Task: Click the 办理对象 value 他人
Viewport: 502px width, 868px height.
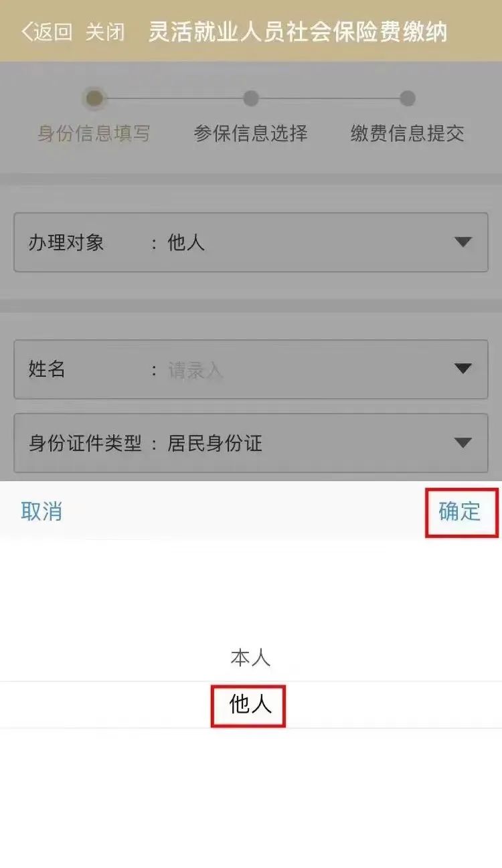Action: tap(186, 242)
